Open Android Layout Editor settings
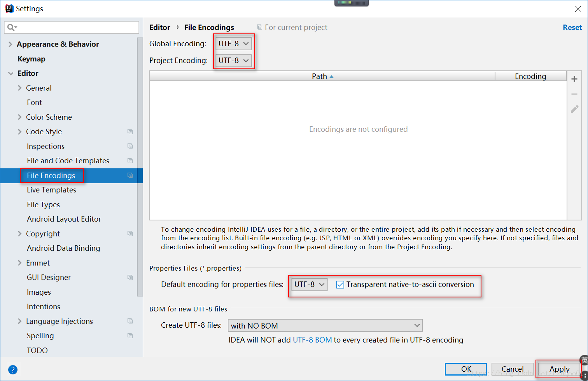Screen dimensions: 588x381 (64, 219)
